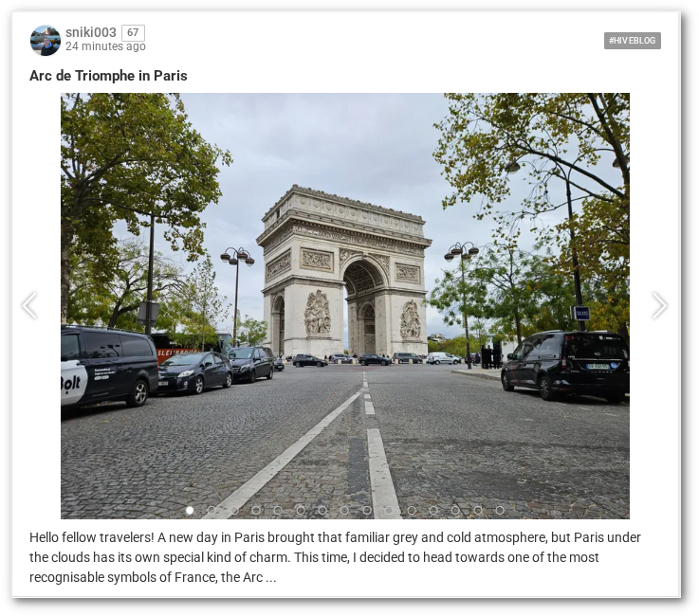Select the second-to-last carousel dot
699x616 pixels.
click(x=477, y=511)
